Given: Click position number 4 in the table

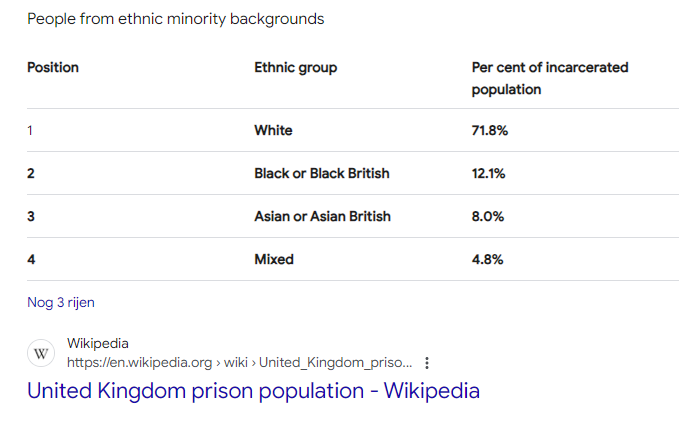Looking at the screenshot, I should [x=31, y=259].
